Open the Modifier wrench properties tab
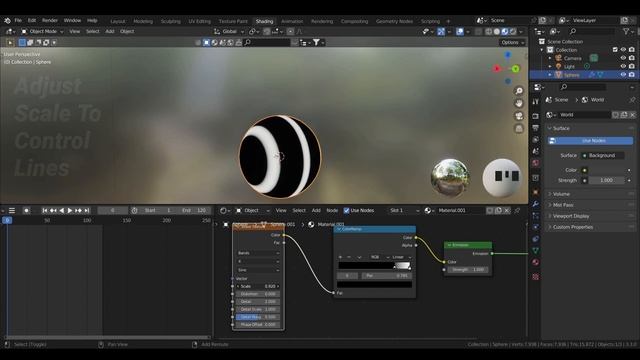Viewport: 640px width, 360px height. pyautogui.click(x=536, y=204)
